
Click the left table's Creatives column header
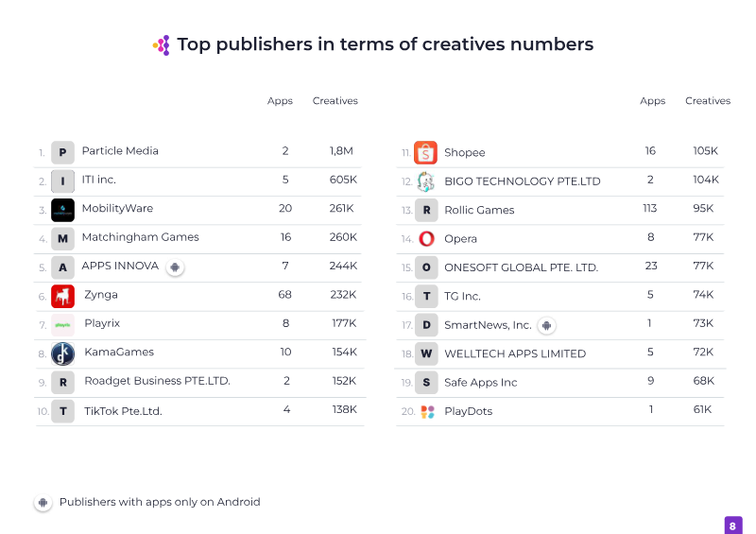335,101
